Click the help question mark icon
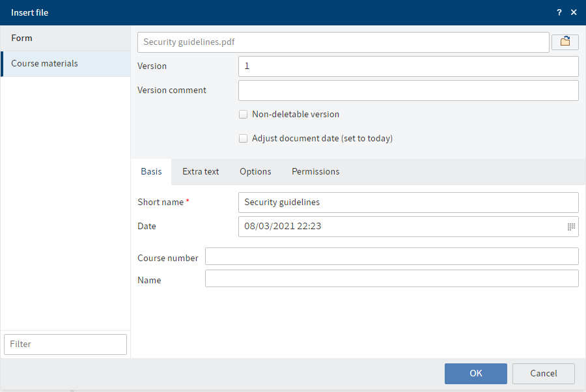This screenshot has width=586, height=392. coord(559,12)
